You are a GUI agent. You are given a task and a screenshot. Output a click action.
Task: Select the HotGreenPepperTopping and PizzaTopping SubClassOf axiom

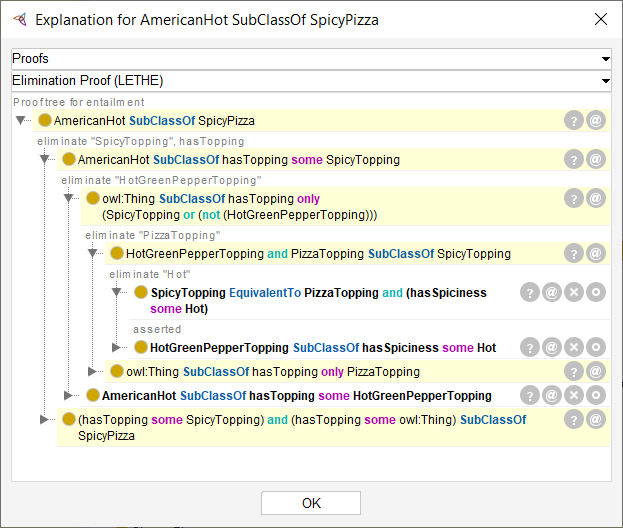point(318,253)
